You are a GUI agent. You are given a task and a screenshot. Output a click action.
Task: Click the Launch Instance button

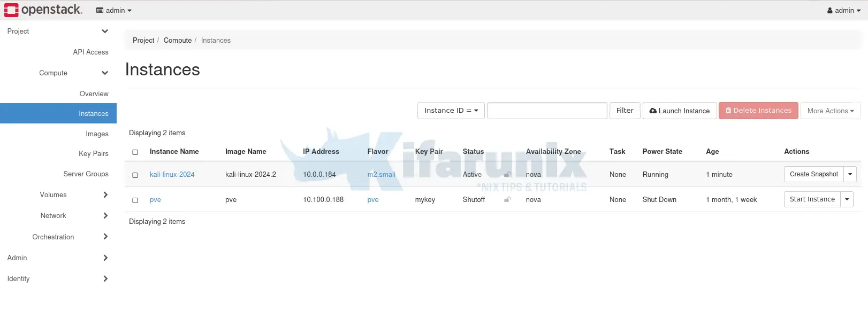[679, 111]
